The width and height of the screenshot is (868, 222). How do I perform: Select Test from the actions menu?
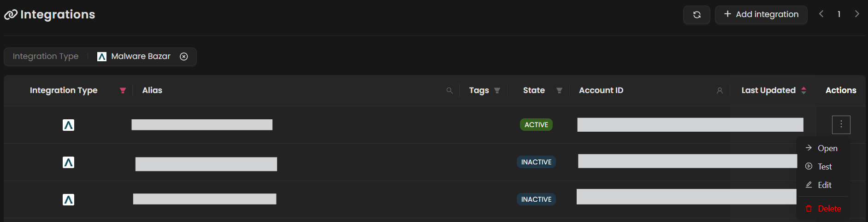pos(824,167)
